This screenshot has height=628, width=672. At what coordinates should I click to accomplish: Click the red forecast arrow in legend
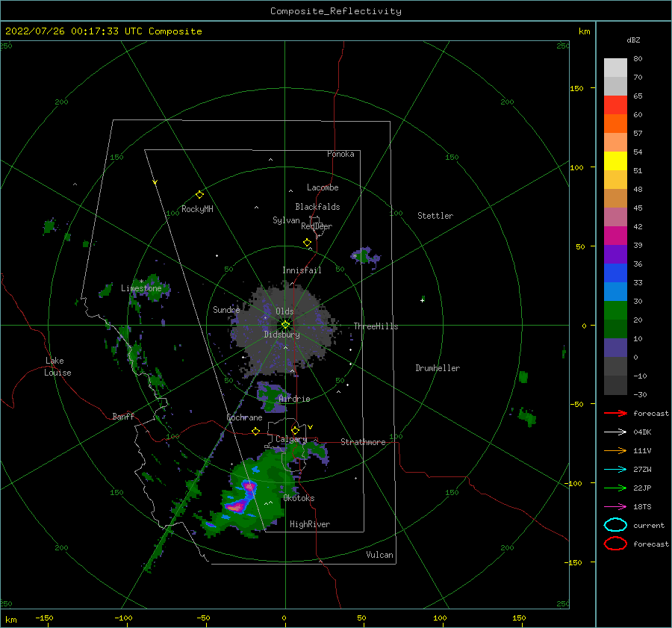point(615,413)
